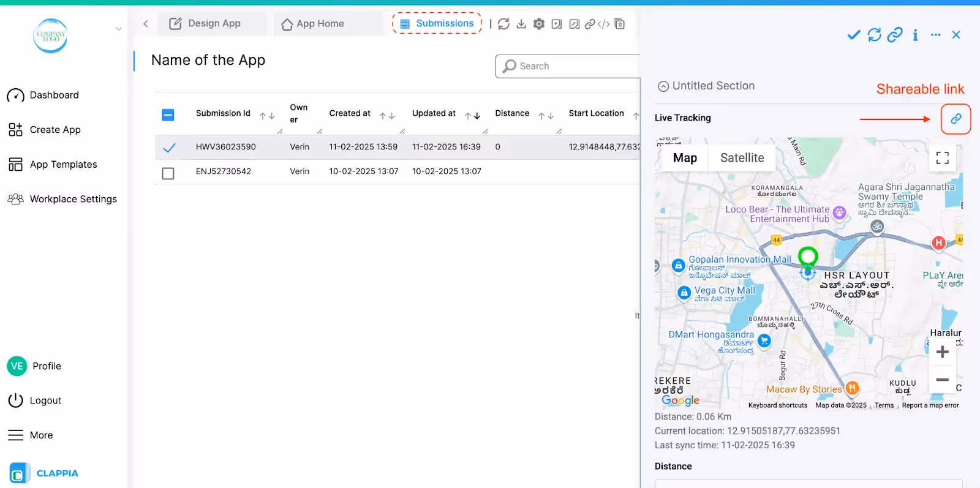Click the Loco Bear entertainment hub pin
The image size is (980, 488).
coord(839,212)
